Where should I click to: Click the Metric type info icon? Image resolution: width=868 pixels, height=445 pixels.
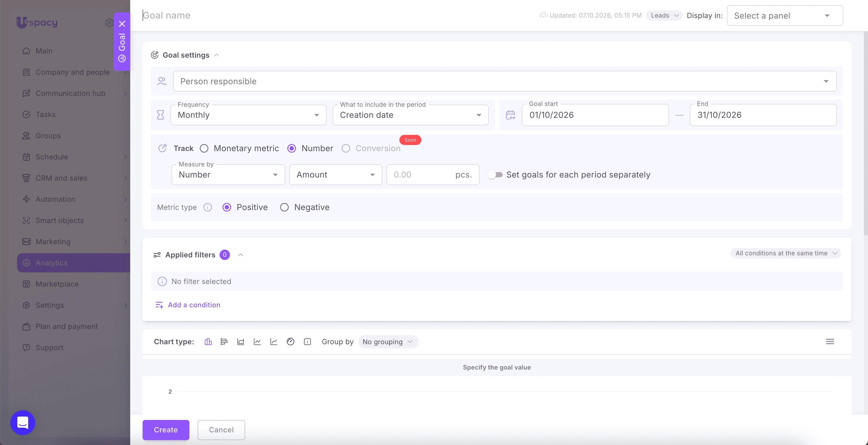click(x=207, y=207)
